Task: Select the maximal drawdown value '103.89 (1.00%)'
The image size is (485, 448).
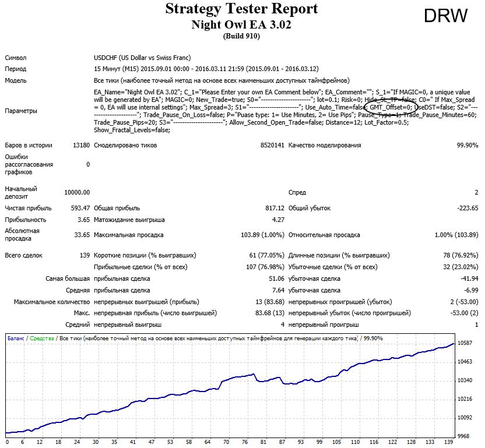Action: pyautogui.click(x=262, y=235)
